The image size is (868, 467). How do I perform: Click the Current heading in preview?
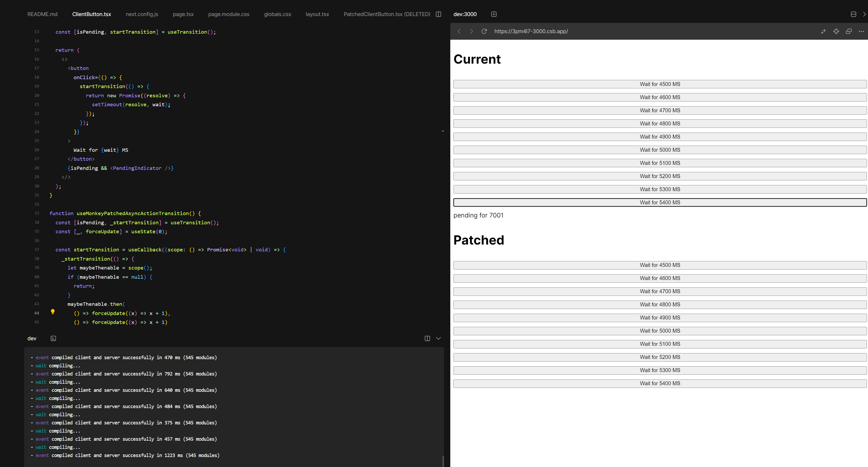tap(477, 59)
